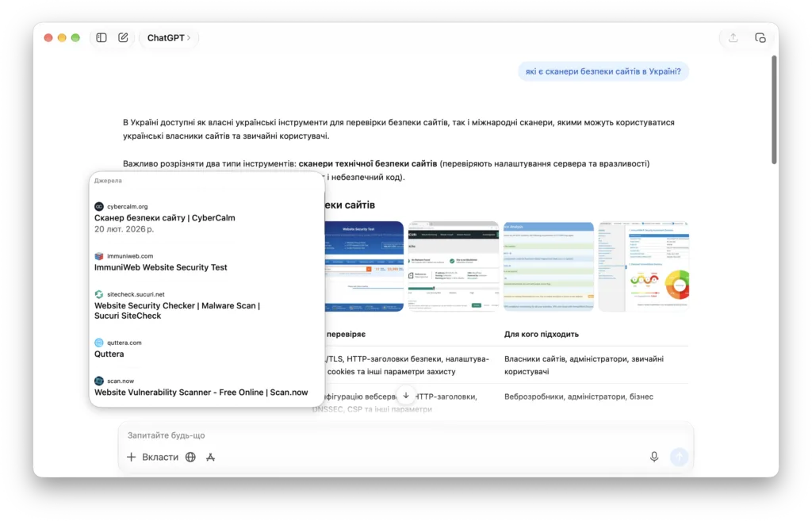Click the quttera.com favicon

coord(99,343)
